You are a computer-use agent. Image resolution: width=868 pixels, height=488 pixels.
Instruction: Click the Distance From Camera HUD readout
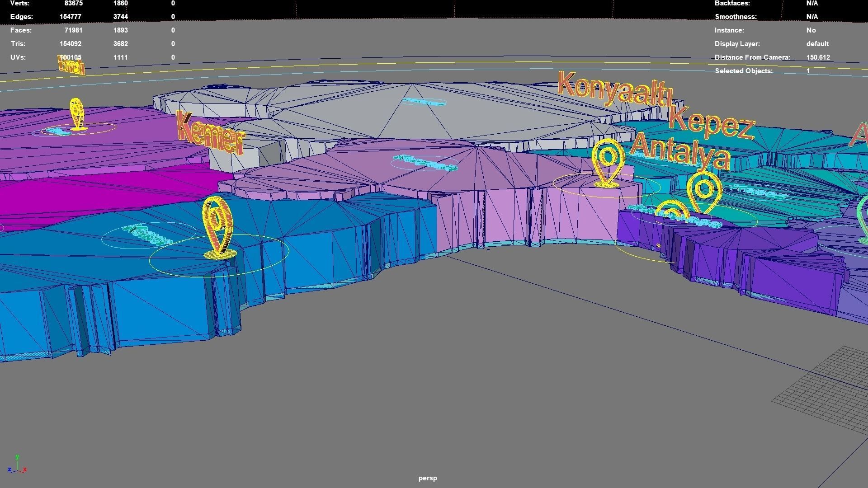pyautogui.click(x=818, y=57)
